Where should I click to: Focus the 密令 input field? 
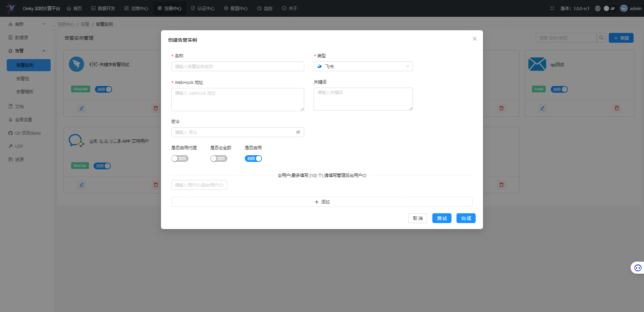(238, 132)
